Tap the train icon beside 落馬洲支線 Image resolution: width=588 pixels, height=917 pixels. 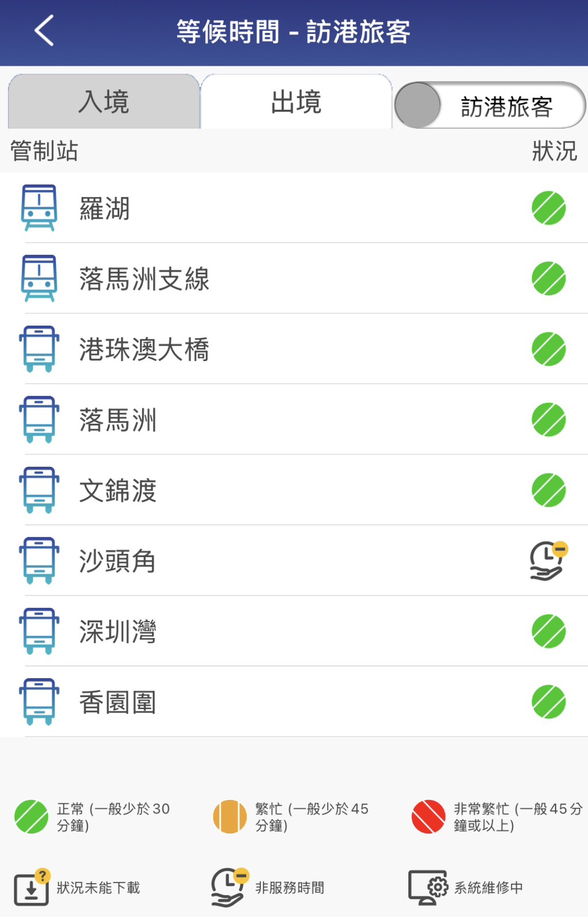39,278
